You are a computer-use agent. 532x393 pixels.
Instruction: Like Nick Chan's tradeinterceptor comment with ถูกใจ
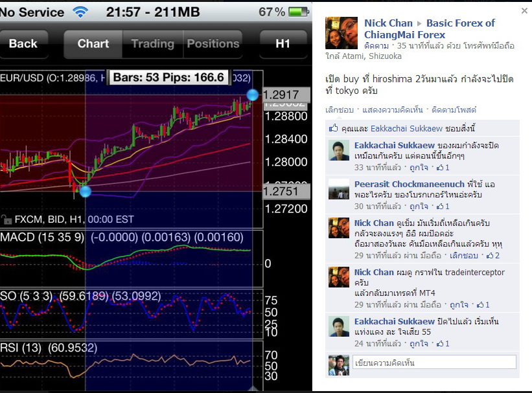(459, 305)
